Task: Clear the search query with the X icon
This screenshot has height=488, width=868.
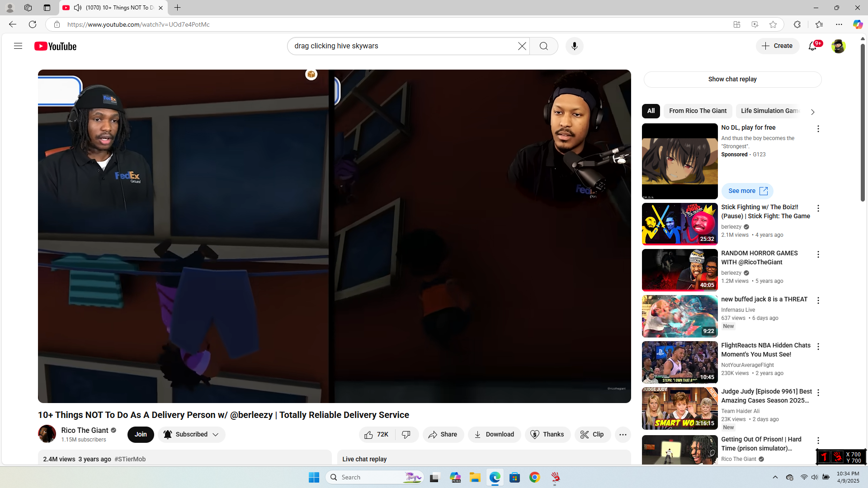Action: (x=522, y=46)
